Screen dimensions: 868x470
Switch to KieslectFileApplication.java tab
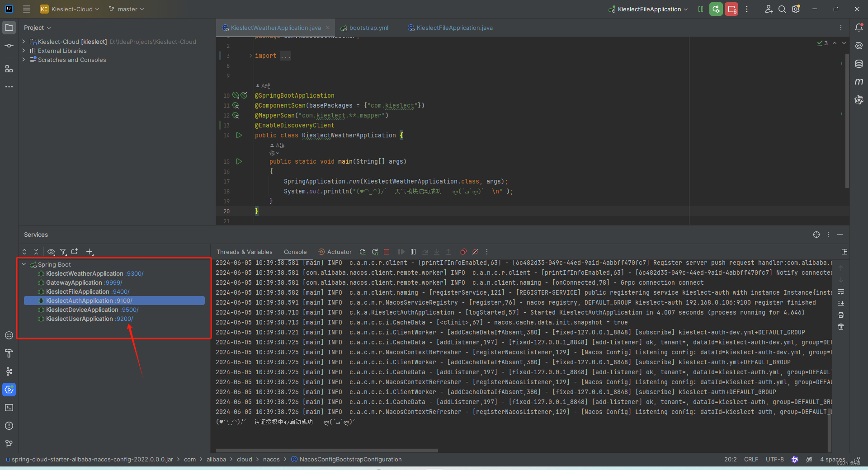(x=450, y=28)
